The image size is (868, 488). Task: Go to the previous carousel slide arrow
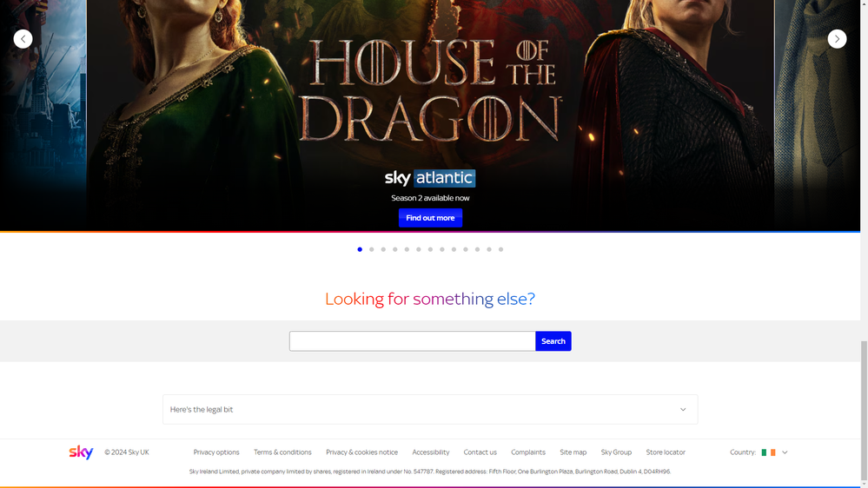coord(23,39)
